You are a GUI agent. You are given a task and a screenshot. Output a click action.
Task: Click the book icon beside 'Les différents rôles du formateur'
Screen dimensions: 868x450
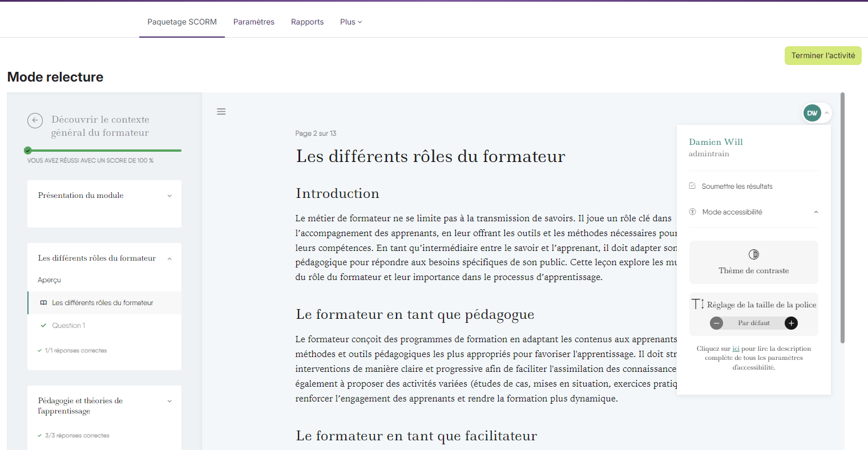pyautogui.click(x=43, y=303)
